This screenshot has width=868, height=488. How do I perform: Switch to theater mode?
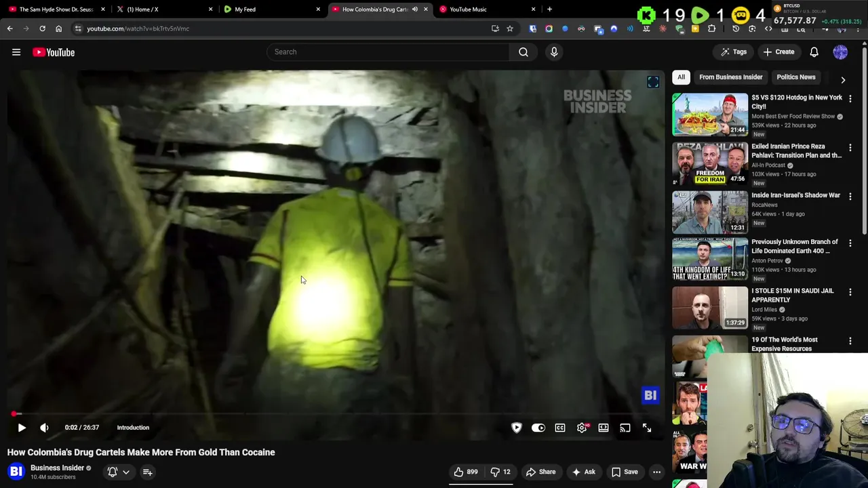(604, 428)
